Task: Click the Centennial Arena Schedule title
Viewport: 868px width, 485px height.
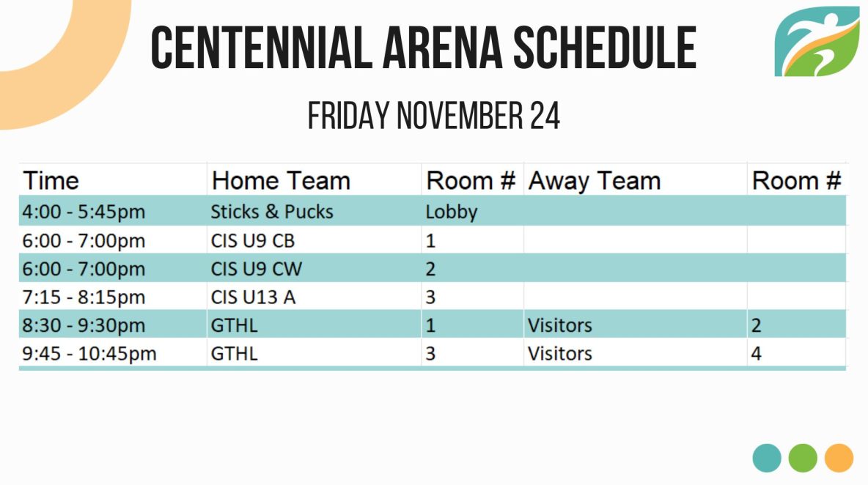Action: pyautogui.click(x=423, y=48)
